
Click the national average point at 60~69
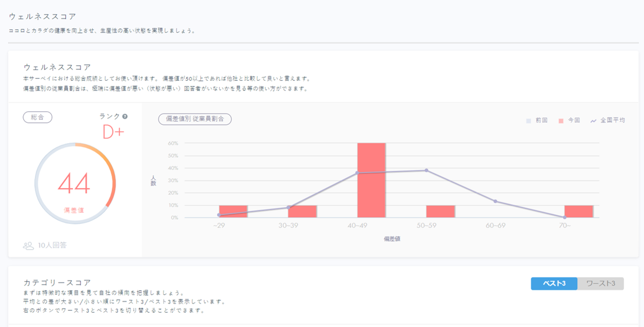pos(495,201)
